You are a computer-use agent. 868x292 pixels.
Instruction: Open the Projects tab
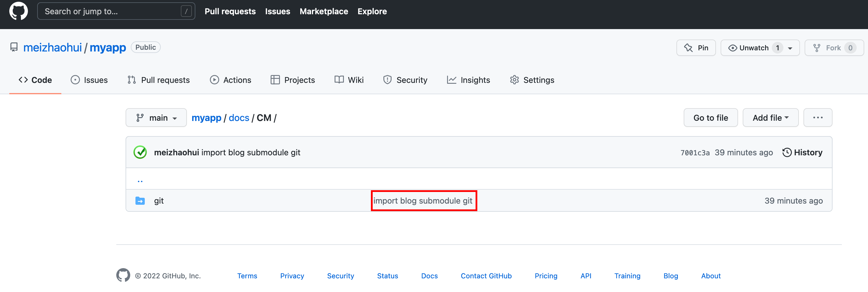click(x=292, y=80)
